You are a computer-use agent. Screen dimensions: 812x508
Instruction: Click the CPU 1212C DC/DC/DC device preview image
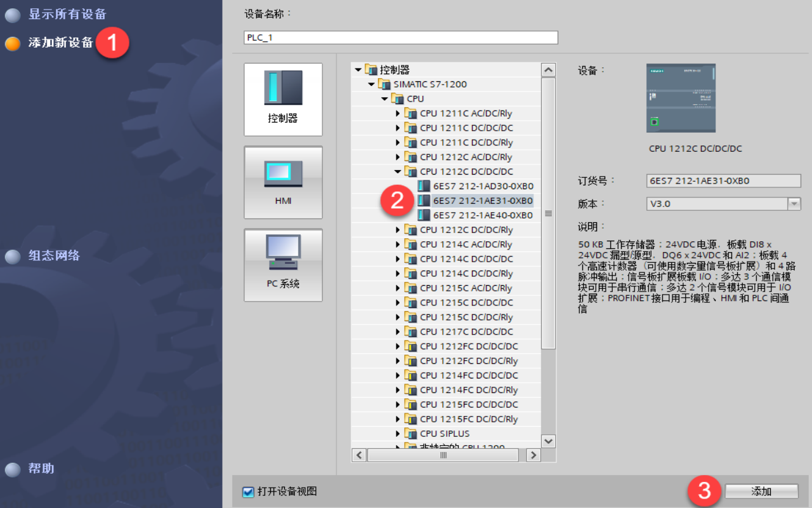pyautogui.click(x=681, y=98)
